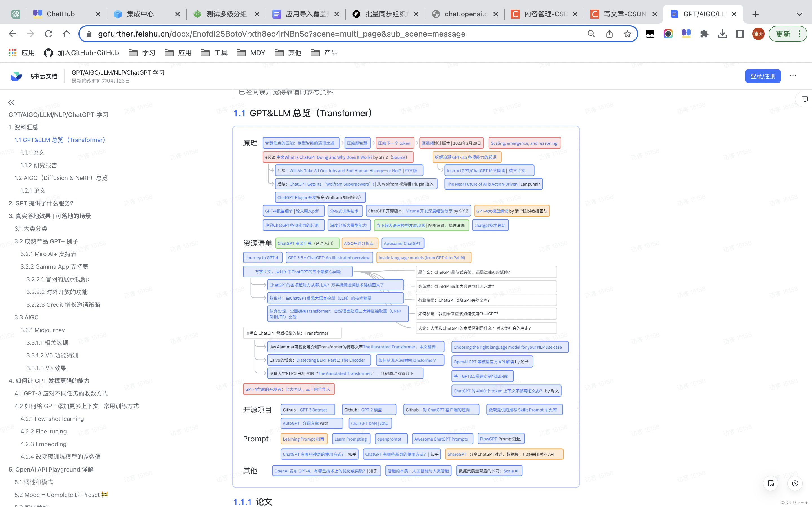Click the browser address bar
Viewport: 812px width, 507px height.
click(x=336, y=34)
